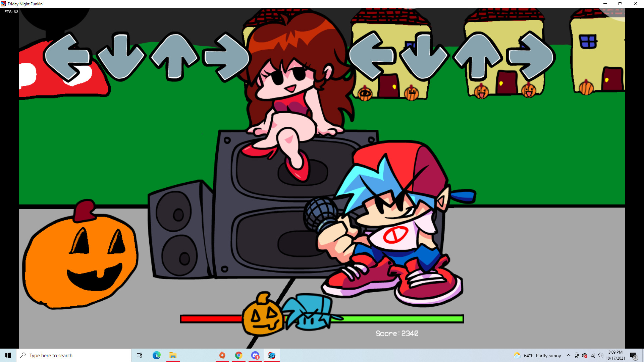Toggle Task View in the taskbar
The image size is (644, 362).
(x=139, y=355)
